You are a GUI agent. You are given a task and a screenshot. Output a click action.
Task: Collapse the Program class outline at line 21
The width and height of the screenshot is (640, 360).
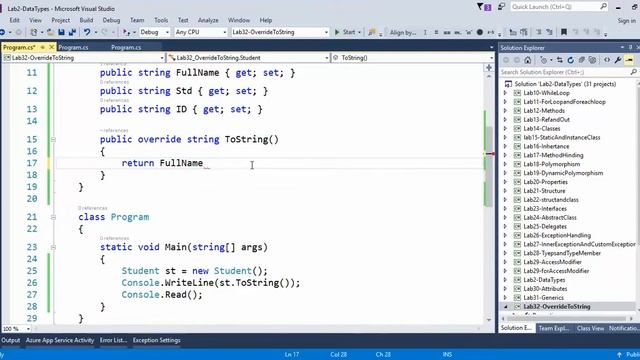(53, 217)
